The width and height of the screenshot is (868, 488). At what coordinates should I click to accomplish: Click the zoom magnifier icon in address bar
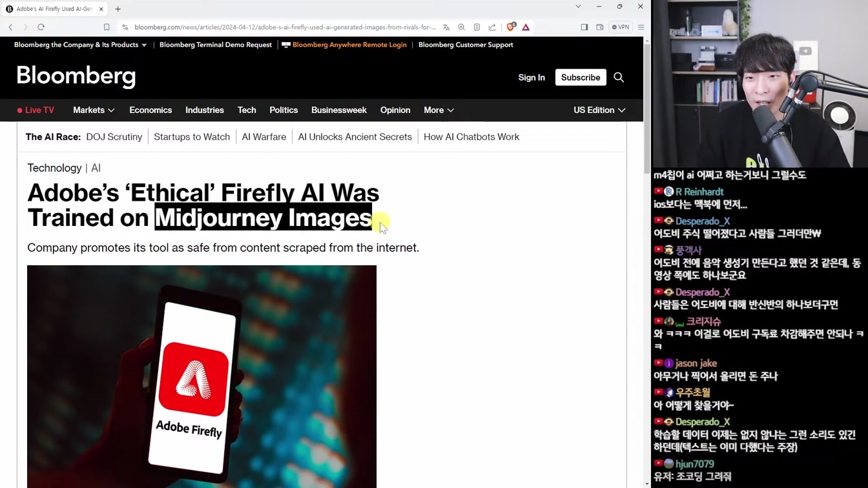[461, 27]
